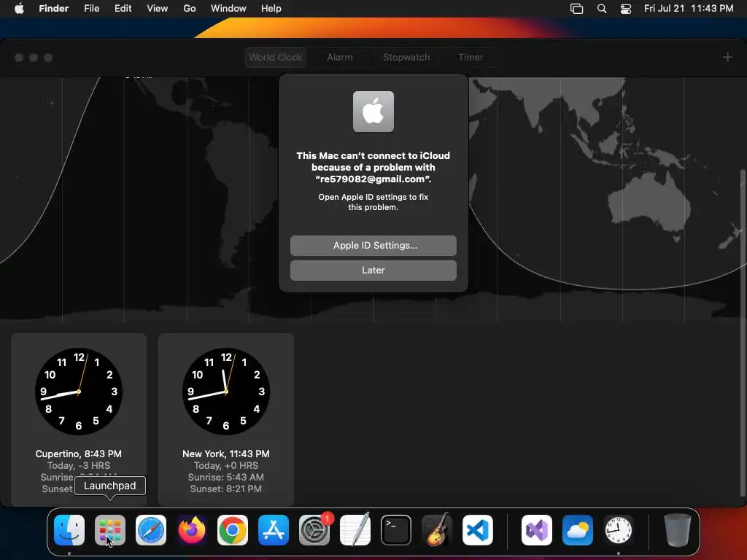Click the Clock window vertical scrollbar
Screen dimensions: 747x560
pyautogui.click(x=742, y=333)
